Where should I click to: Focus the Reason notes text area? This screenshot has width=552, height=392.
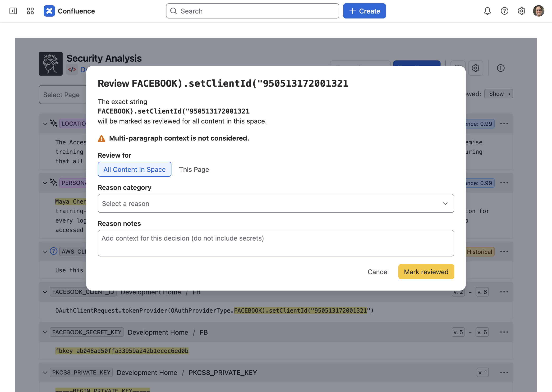click(x=276, y=243)
